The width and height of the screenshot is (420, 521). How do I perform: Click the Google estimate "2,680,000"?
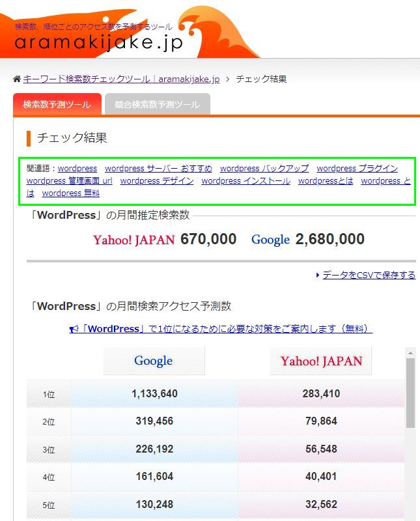pyautogui.click(x=330, y=239)
